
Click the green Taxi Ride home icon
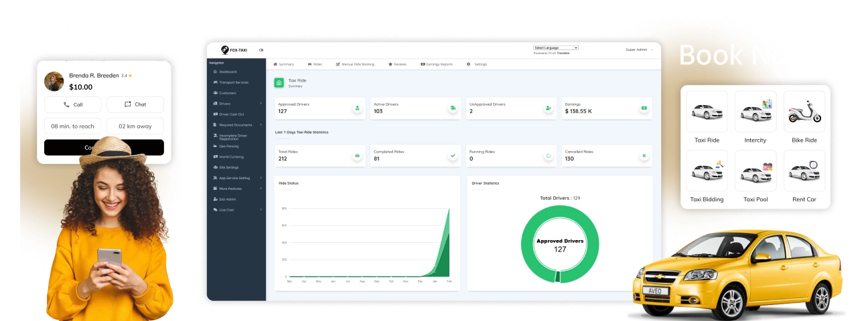pyautogui.click(x=279, y=83)
